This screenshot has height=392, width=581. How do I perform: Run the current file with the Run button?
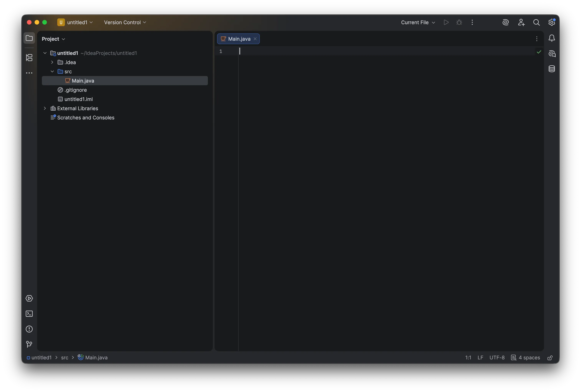tap(446, 22)
